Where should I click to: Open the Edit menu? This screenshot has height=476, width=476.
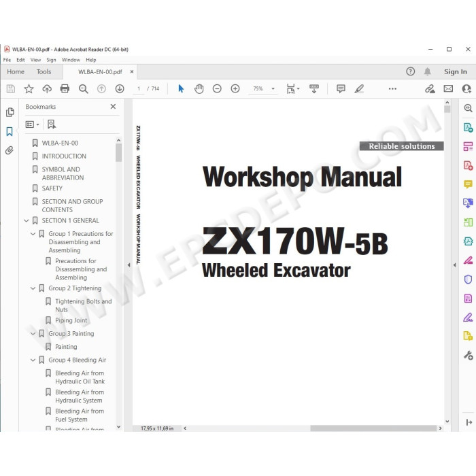click(20, 60)
